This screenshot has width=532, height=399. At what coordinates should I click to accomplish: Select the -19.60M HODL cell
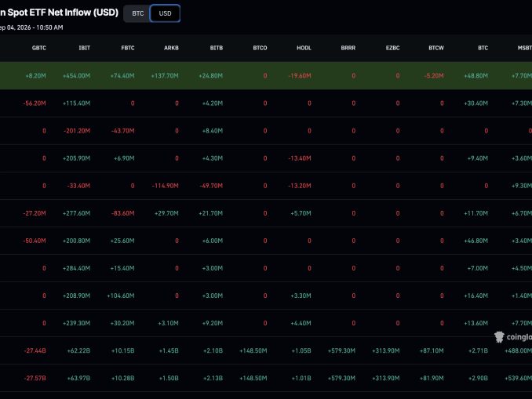point(300,76)
